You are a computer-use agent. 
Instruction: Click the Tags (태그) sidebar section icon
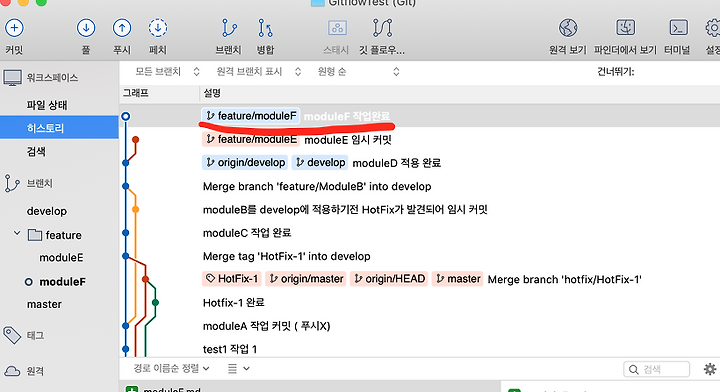tap(12, 335)
